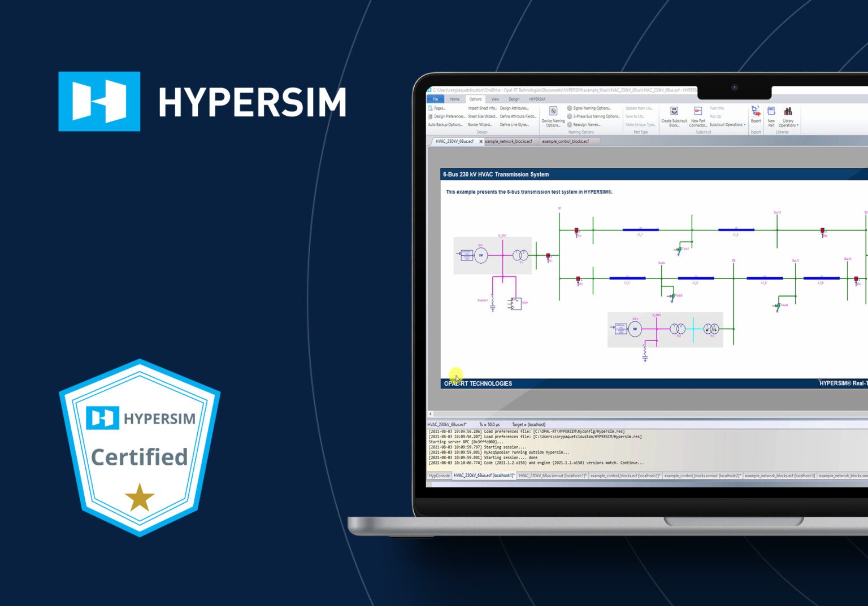Click the Library Operations icon
The image size is (868, 606).
click(788, 112)
